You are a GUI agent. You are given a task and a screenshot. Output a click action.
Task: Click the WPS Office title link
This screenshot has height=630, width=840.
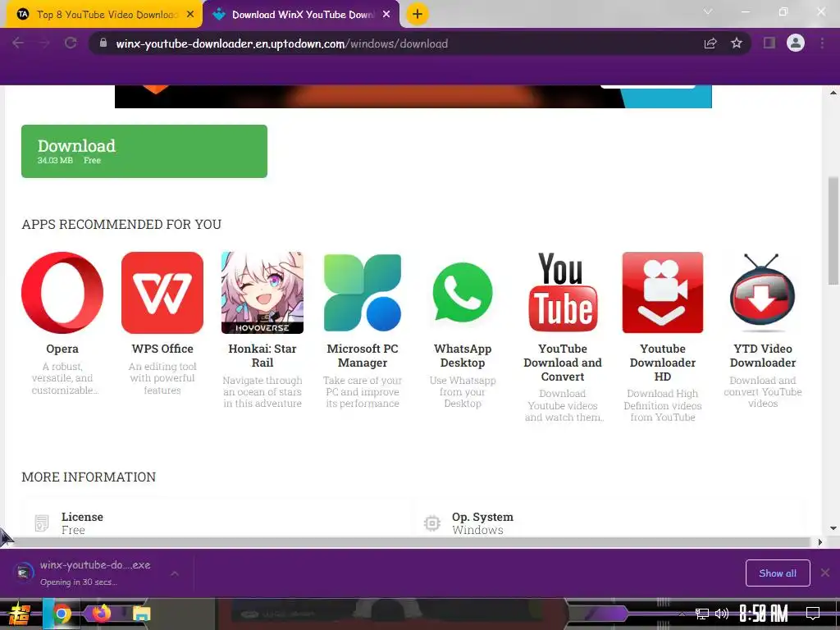pyautogui.click(x=162, y=349)
